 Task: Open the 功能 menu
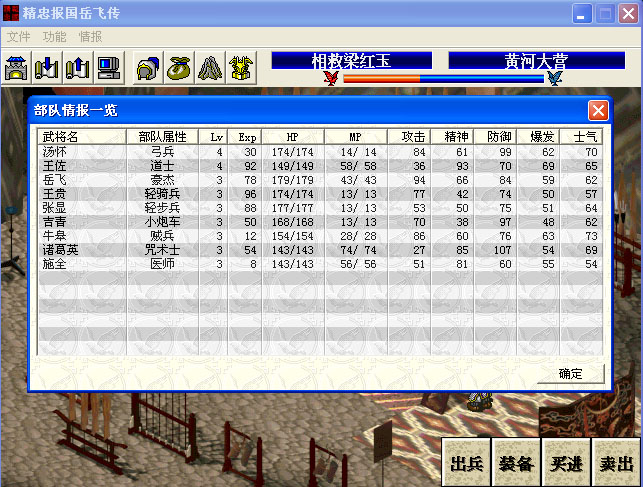(55, 37)
